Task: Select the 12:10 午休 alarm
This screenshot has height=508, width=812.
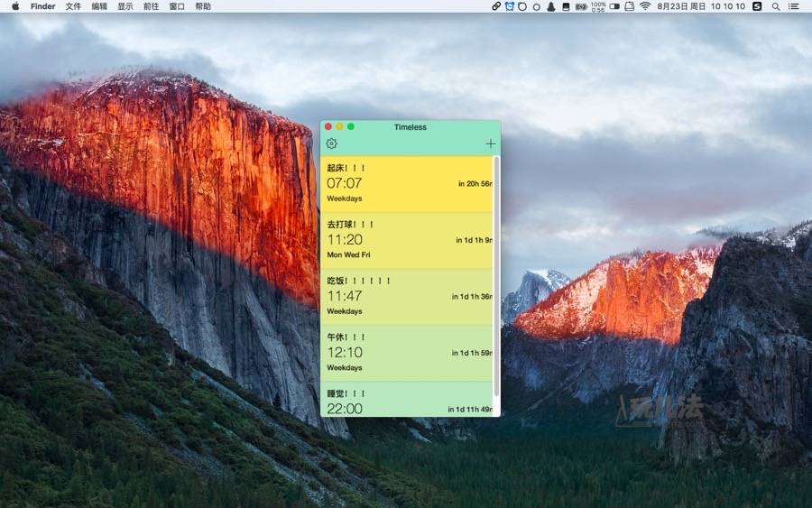Action: 406,354
